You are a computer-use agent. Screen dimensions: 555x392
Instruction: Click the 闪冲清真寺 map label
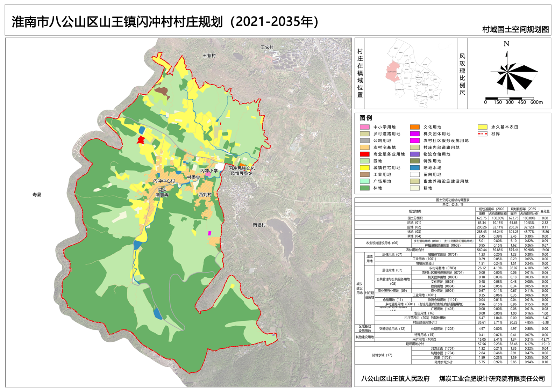162,193
